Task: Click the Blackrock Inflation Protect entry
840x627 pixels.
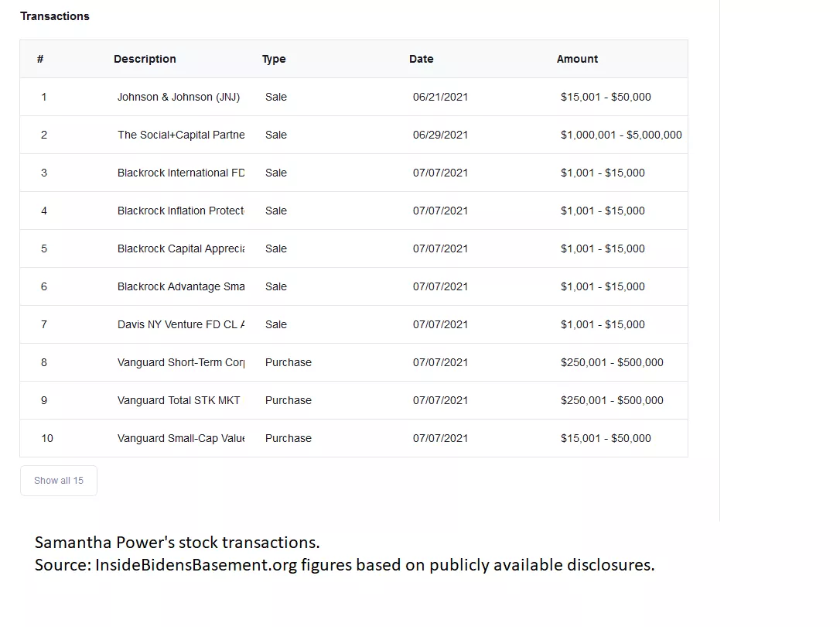Action: click(x=181, y=211)
